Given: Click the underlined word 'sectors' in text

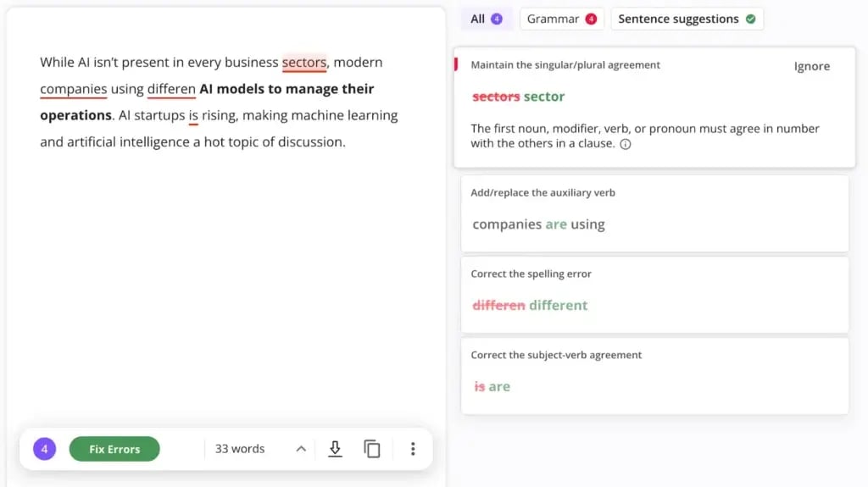Looking at the screenshot, I should coord(303,63).
